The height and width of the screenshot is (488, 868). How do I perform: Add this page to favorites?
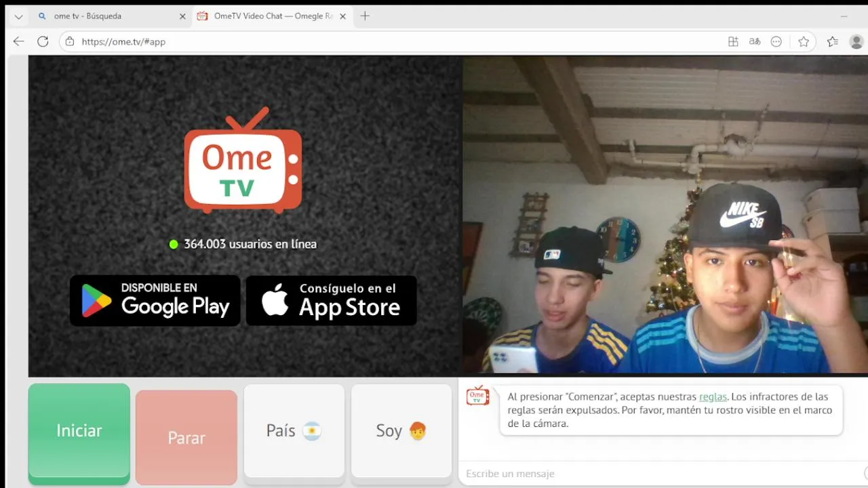(x=804, y=41)
